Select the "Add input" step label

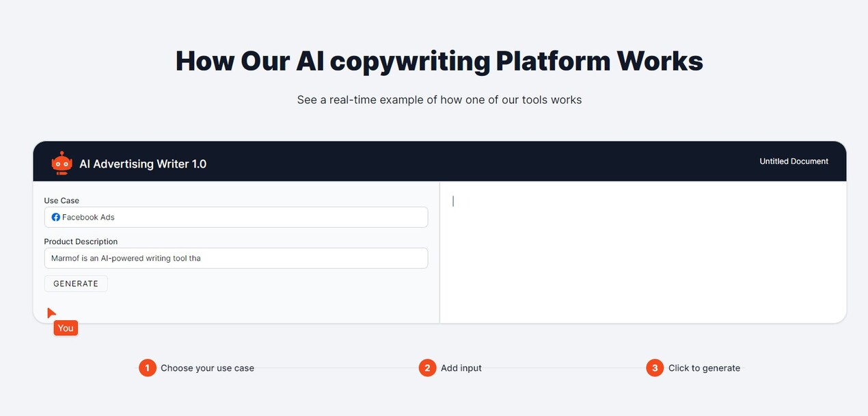(461, 368)
